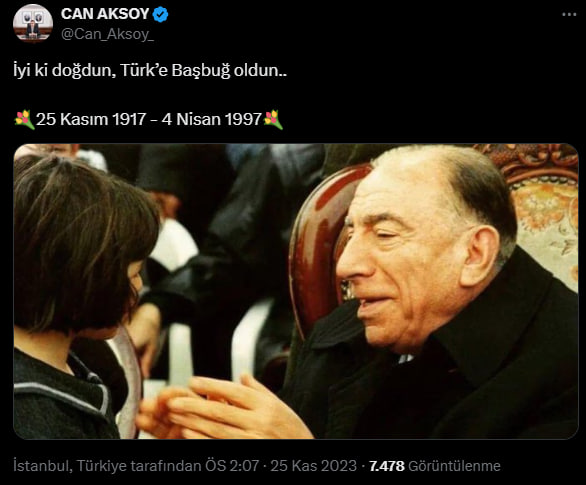The height and width of the screenshot is (485, 586).
Task: Open the attached photo in full view
Action: 296,291
